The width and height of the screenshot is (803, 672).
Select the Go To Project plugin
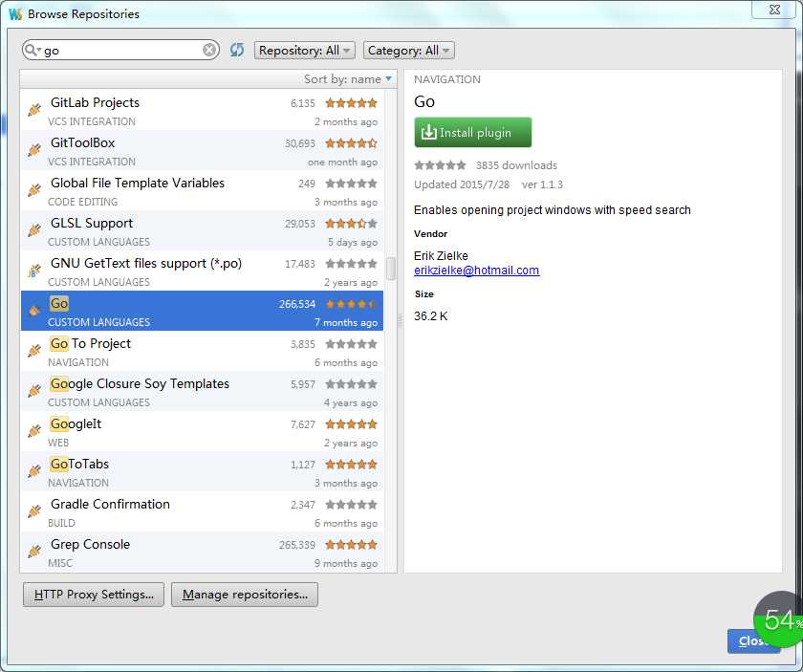[x=202, y=351]
